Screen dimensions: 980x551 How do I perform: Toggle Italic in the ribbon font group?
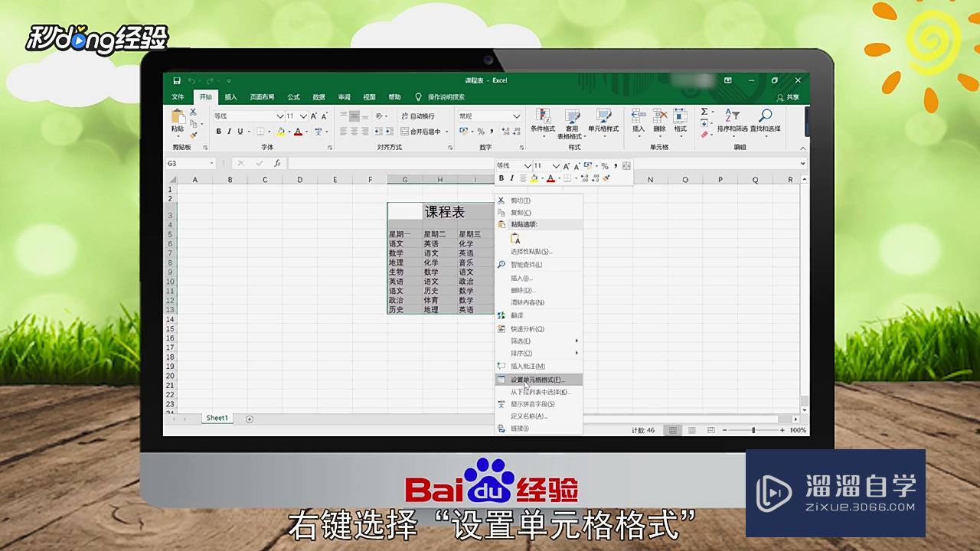pos(229,132)
